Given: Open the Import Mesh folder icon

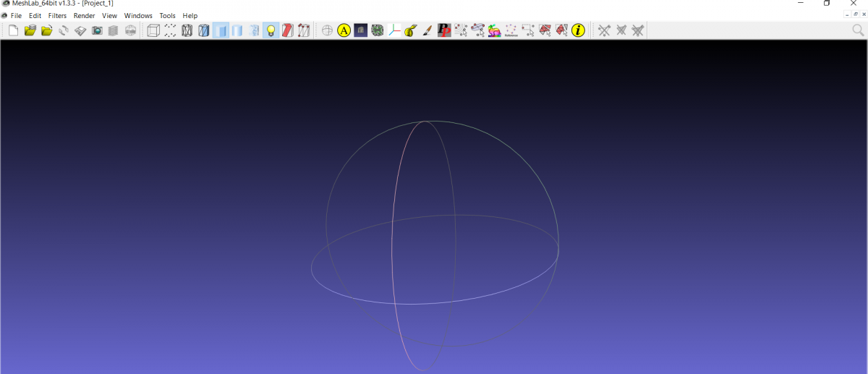Looking at the screenshot, I should pyautogui.click(x=46, y=30).
